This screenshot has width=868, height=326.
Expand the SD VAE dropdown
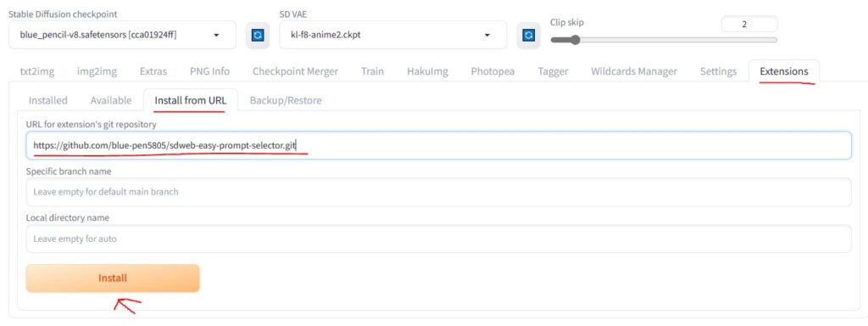(x=393, y=35)
